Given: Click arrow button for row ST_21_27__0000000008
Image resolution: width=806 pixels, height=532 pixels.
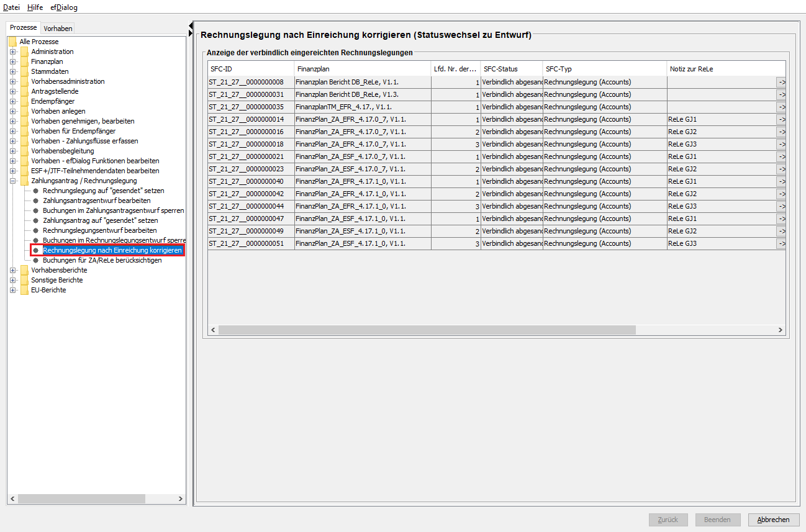Looking at the screenshot, I should tap(781, 82).
